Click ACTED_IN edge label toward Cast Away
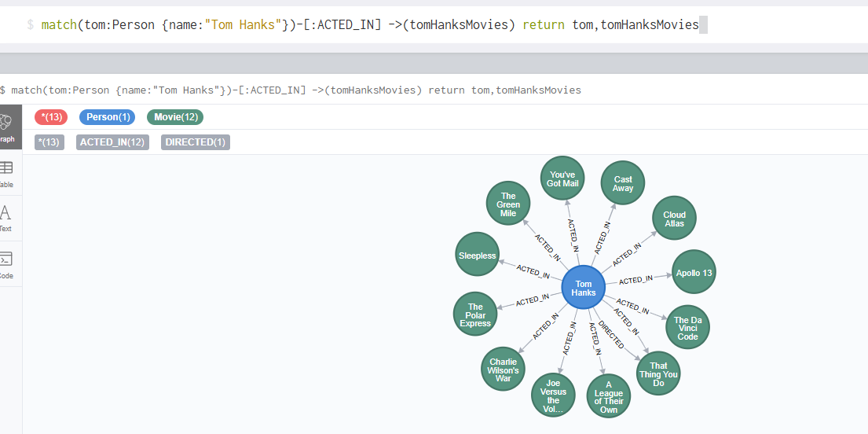Image resolution: width=868 pixels, height=434 pixels. (602, 237)
